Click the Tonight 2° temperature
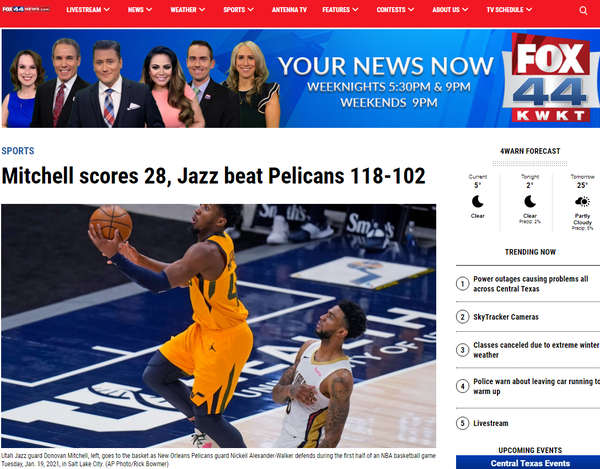The width and height of the screenshot is (600, 469). coord(530,185)
